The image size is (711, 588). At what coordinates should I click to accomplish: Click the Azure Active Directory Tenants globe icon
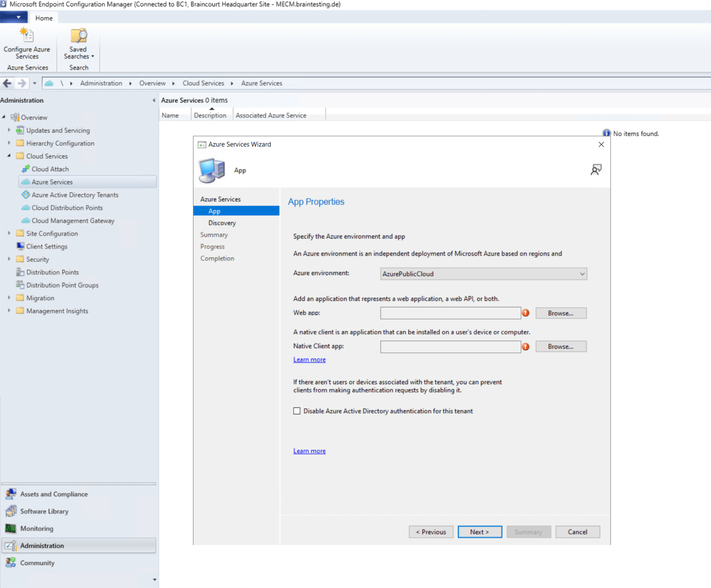coord(26,194)
